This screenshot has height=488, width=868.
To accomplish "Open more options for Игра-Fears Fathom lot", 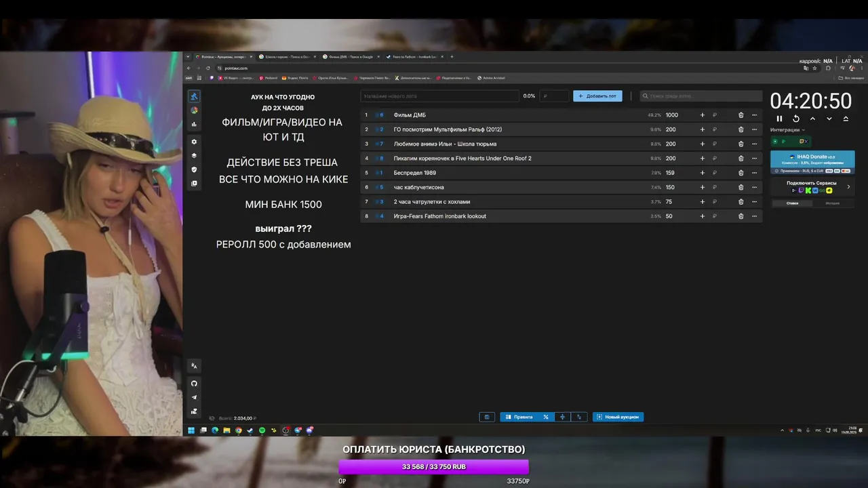I will click(x=754, y=216).
